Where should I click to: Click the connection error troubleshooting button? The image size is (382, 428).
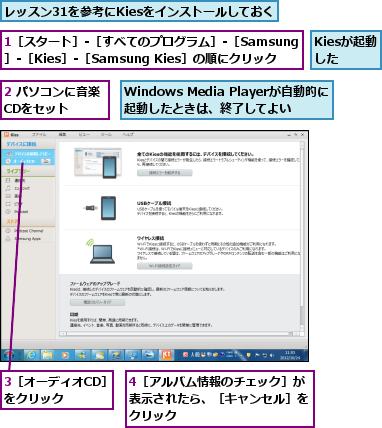click(x=165, y=173)
